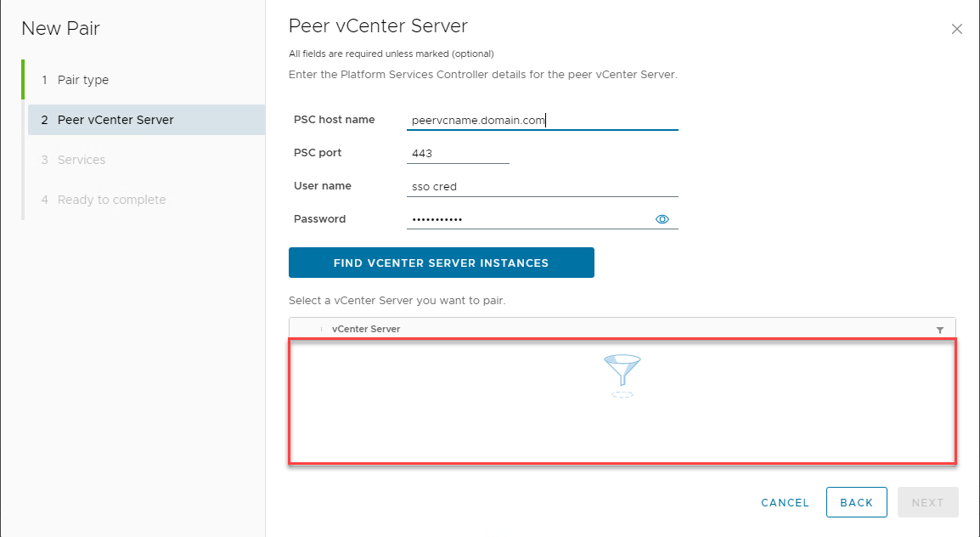Viewport: 980px width, 537px height.
Task: Go back to the previous step
Action: [x=856, y=502]
